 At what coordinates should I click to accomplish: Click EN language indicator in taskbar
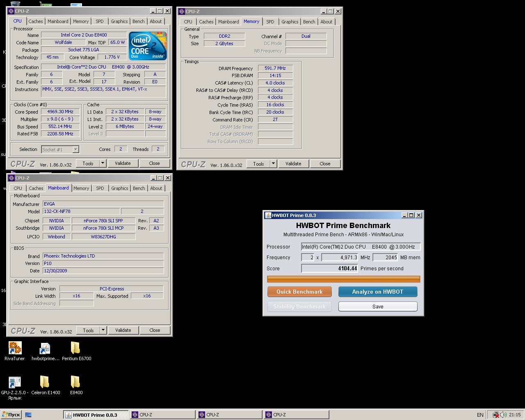point(480,415)
